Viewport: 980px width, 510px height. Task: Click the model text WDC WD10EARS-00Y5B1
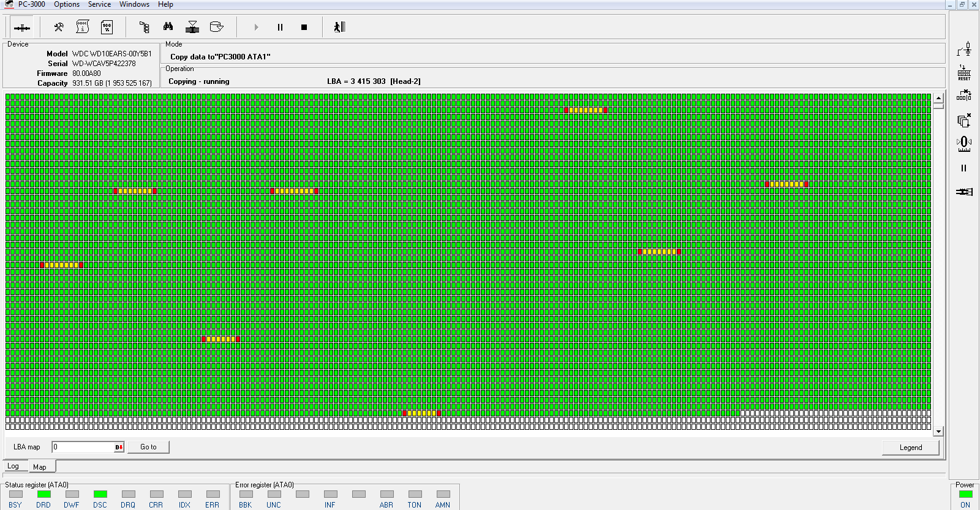111,54
